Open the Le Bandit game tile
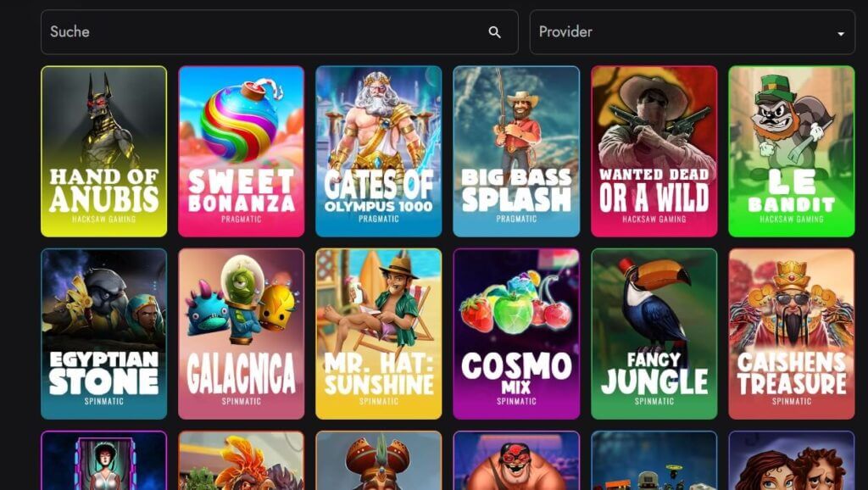The height and width of the screenshot is (490, 868). click(792, 151)
